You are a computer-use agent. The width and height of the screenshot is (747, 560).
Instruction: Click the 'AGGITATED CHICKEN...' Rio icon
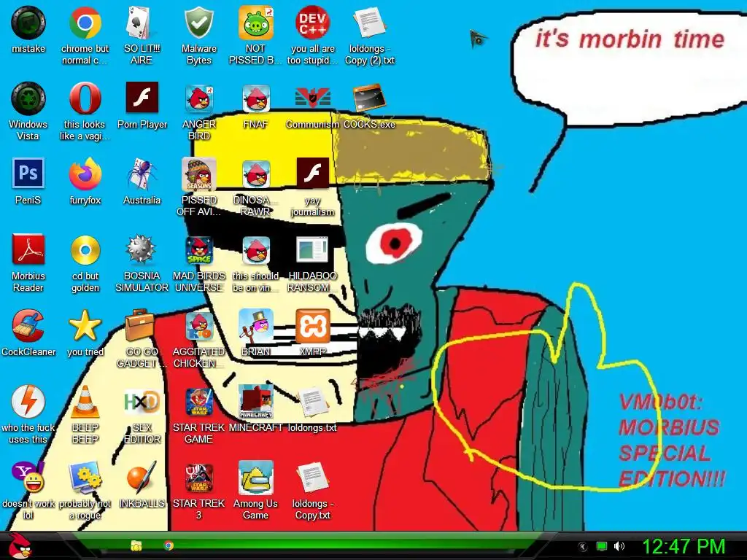pos(198,326)
